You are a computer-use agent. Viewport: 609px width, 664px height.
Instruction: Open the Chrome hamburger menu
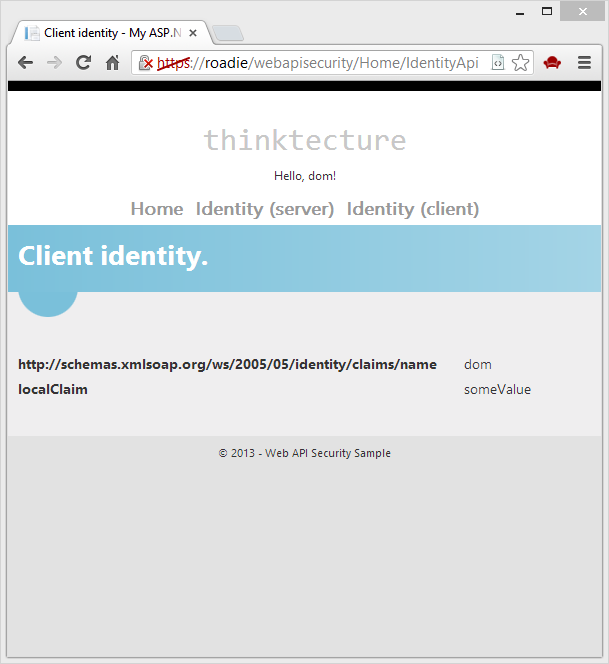coord(585,63)
